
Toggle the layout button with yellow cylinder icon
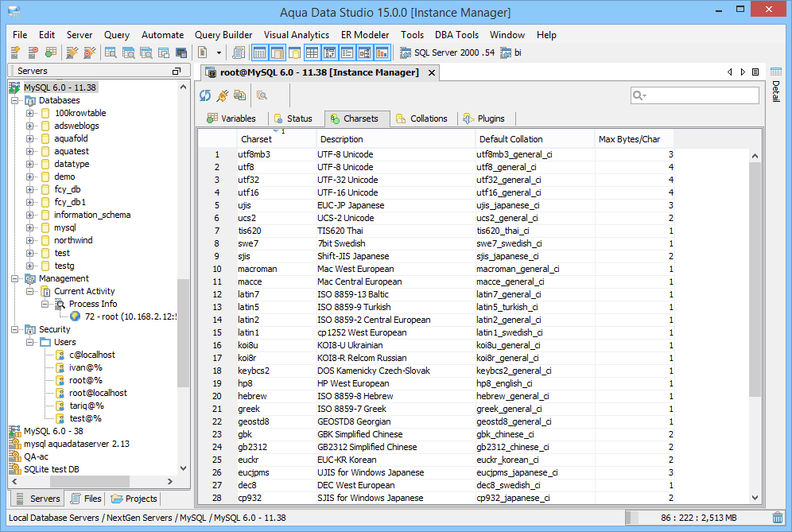[x=295, y=52]
